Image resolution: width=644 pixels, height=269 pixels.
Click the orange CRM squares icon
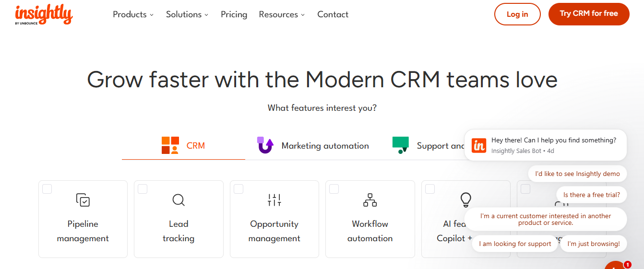[170, 145]
